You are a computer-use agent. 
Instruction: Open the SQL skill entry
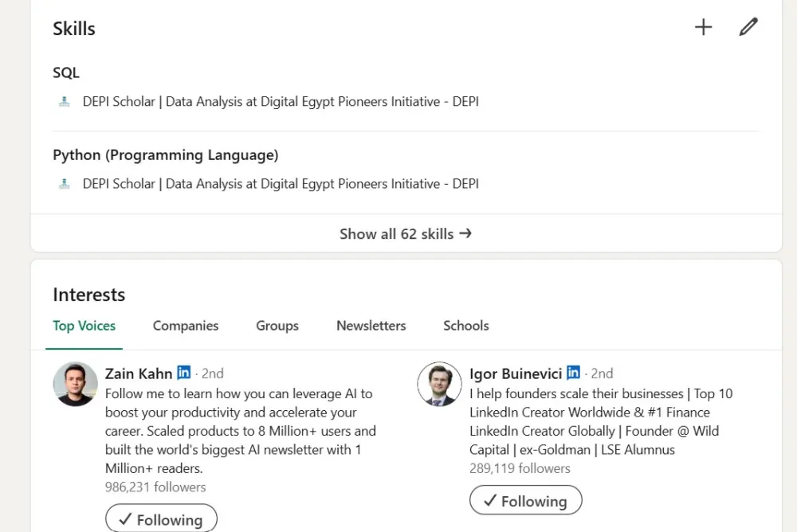65,72
